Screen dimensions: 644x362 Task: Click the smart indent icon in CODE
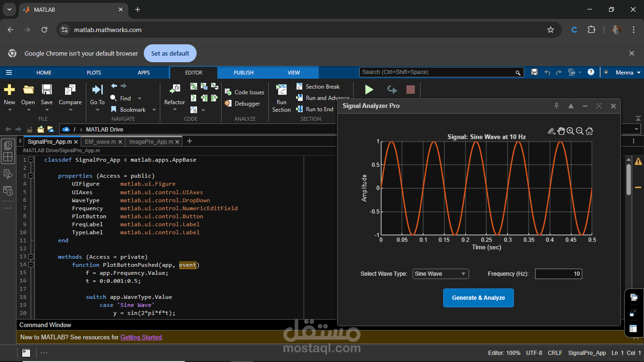[194, 98]
